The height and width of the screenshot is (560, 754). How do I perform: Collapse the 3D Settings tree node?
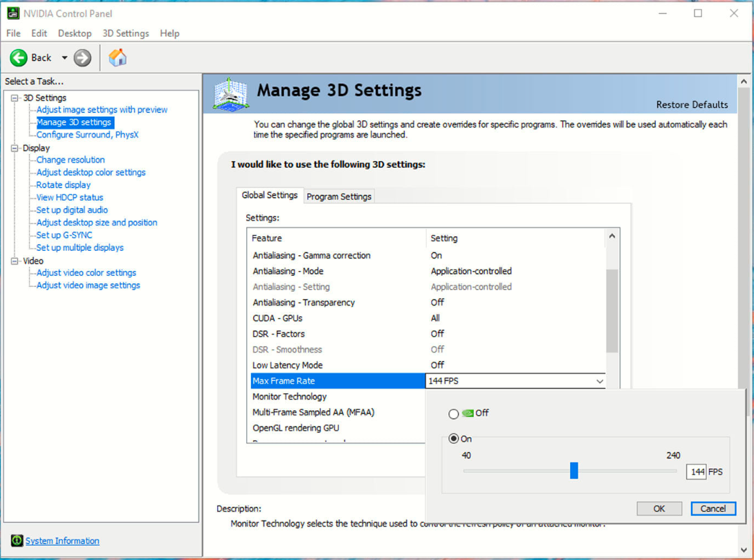pos(15,98)
